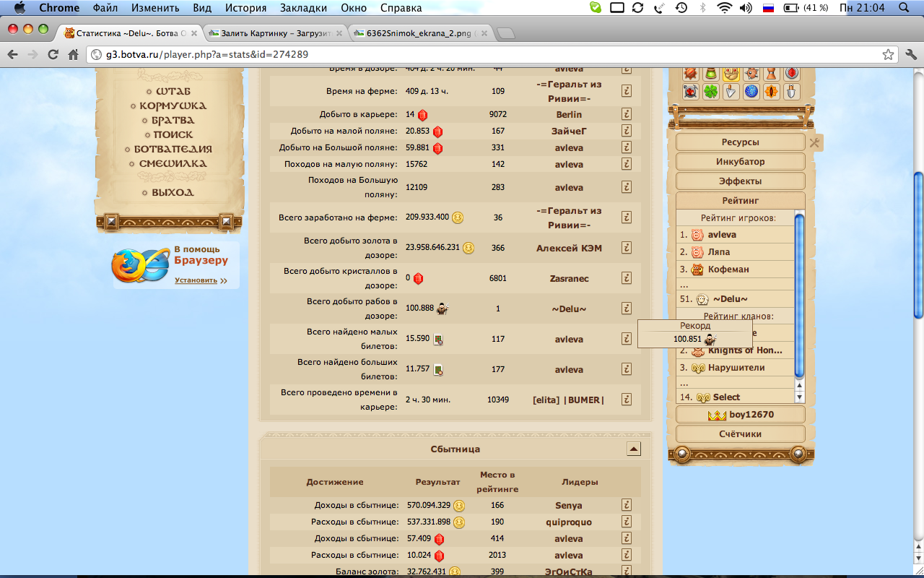This screenshot has width=924, height=578.
Task: Click the four-leaf clover icon
Action: (x=711, y=92)
